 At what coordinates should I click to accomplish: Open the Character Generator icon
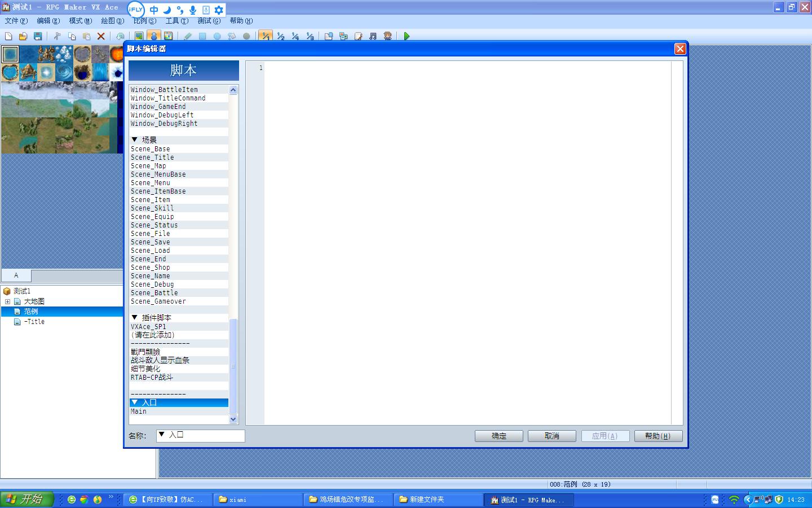coord(387,36)
